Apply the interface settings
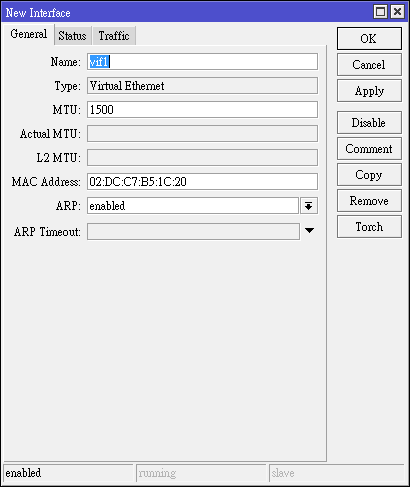Viewport: 410px width, 487px height. pos(369,91)
